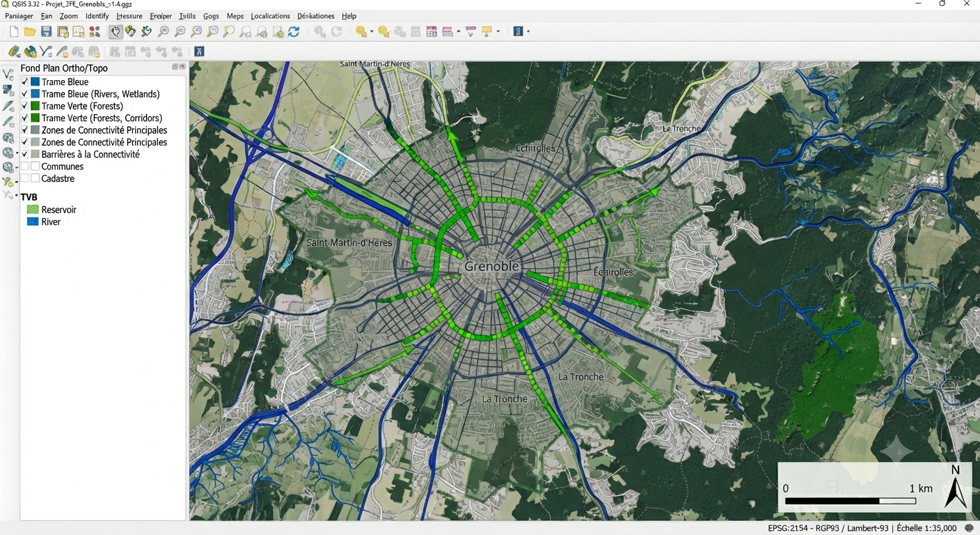This screenshot has width=980, height=535.
Task: Click the yellow map tips annotation icon
Action: [x=487, y=31]
